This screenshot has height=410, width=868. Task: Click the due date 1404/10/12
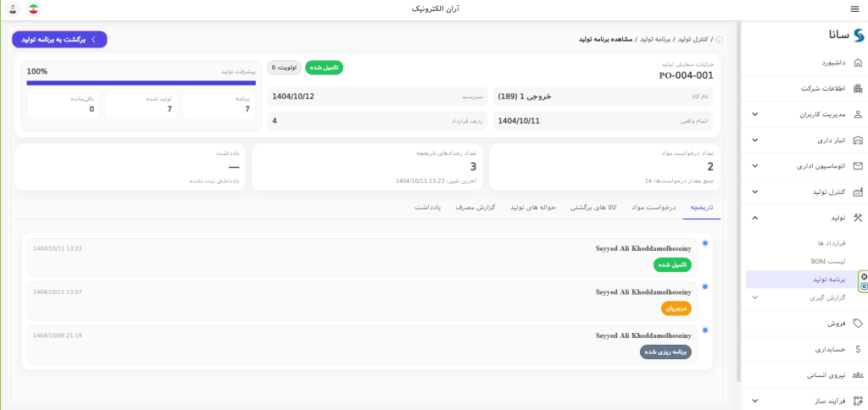(x=293, y=97)
